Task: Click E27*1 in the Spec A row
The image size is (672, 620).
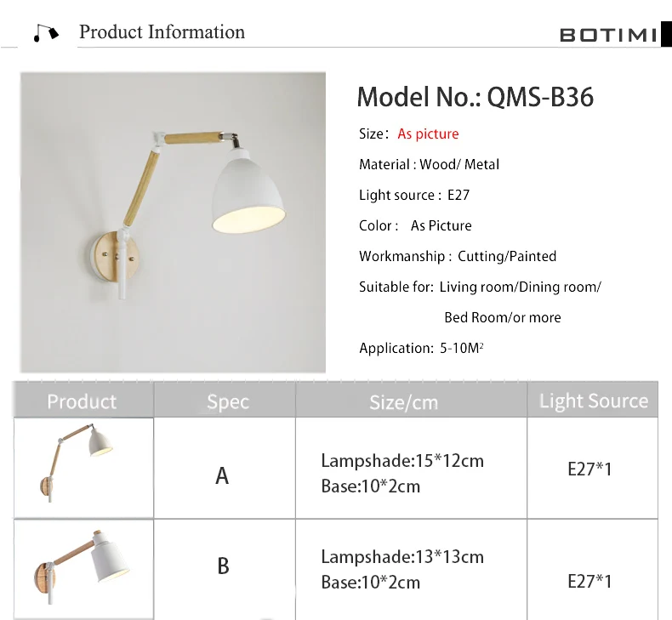Action: coord(589,469)
